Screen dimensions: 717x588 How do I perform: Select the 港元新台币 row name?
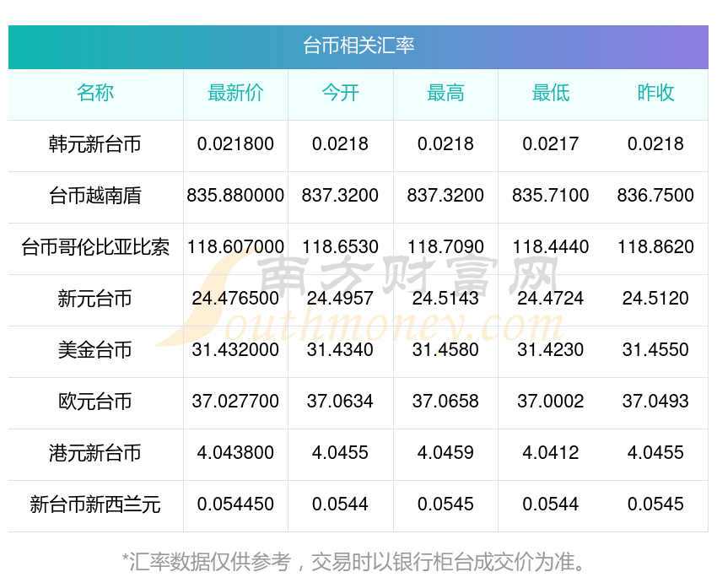(95, 453)
